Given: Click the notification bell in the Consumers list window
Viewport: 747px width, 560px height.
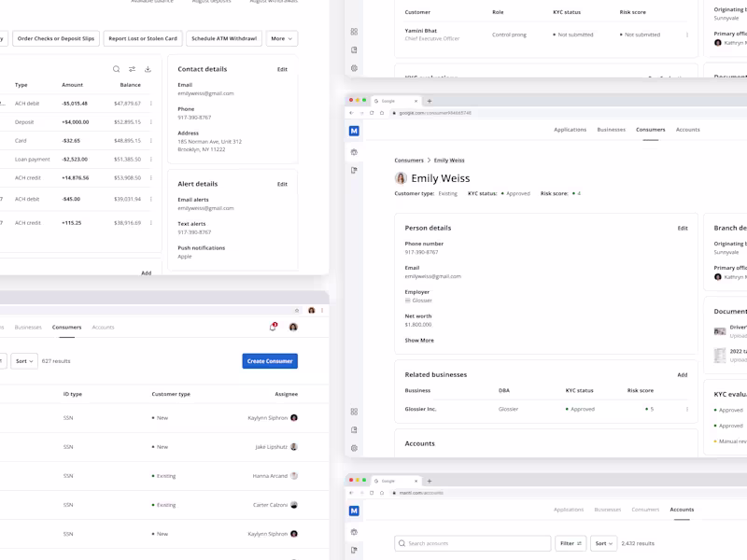Looking at the screenshot, I should (x=273, y=327).
